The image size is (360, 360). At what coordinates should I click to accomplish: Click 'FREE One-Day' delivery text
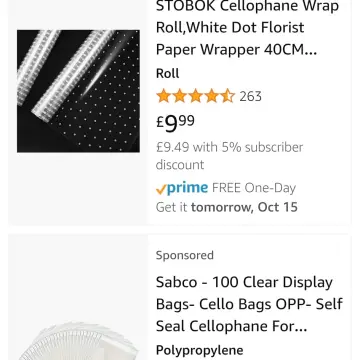tap(254, 188)
